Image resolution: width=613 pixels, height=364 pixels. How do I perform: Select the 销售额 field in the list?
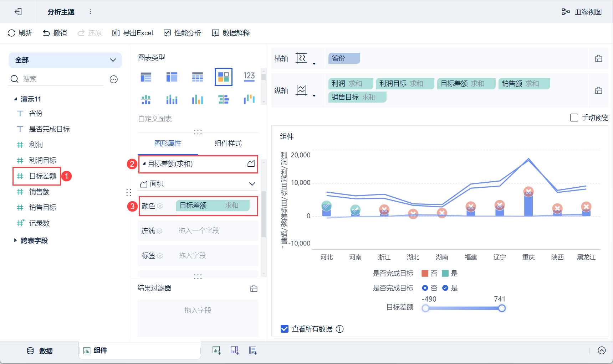pyautogui.click(x=39, y=192)
